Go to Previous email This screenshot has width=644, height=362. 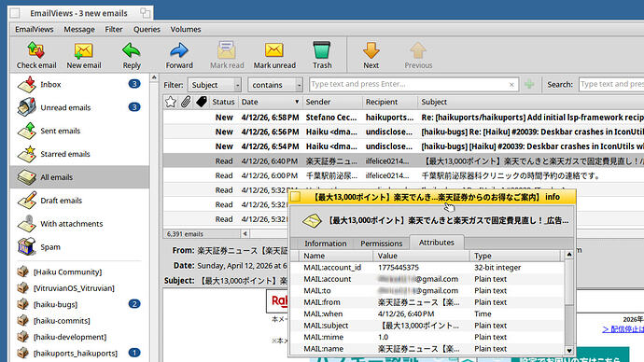coord(418,55)
